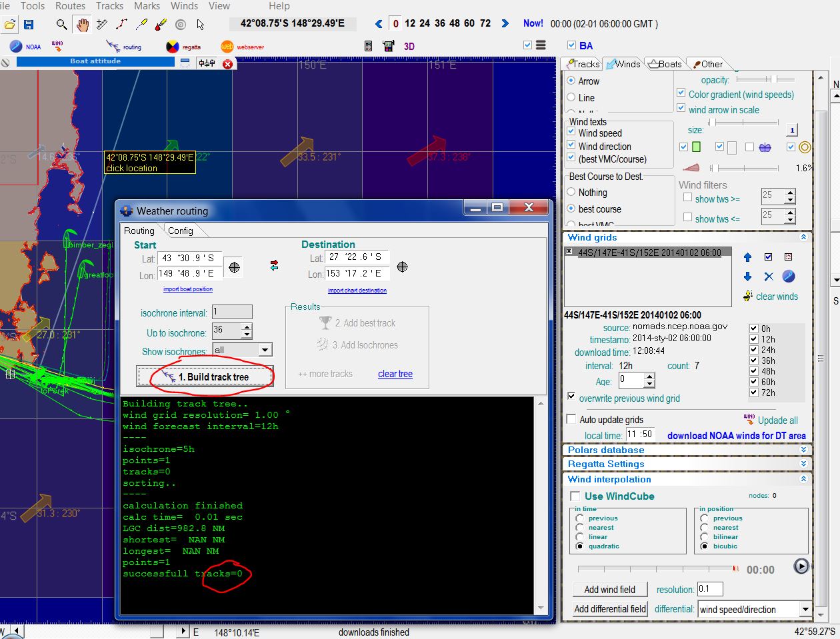This screenshot has height=639, width=840.
Task: Close the Boat attitude bar
Action: tap(227, 64)
